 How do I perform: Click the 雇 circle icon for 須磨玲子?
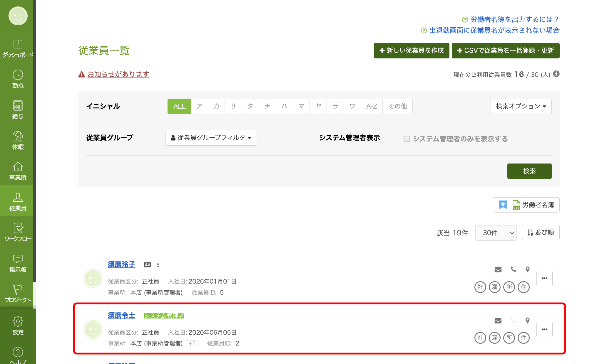(495, 287)
